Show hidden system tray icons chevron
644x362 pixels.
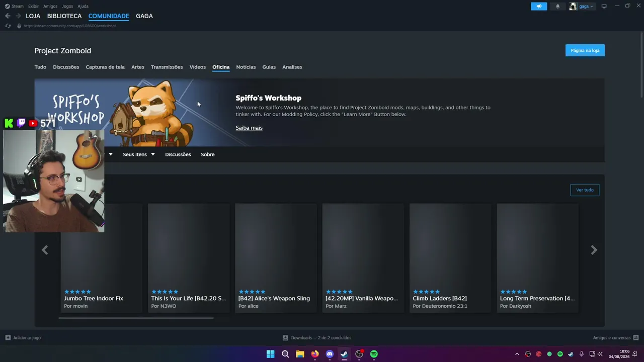[x=517, y=354]
